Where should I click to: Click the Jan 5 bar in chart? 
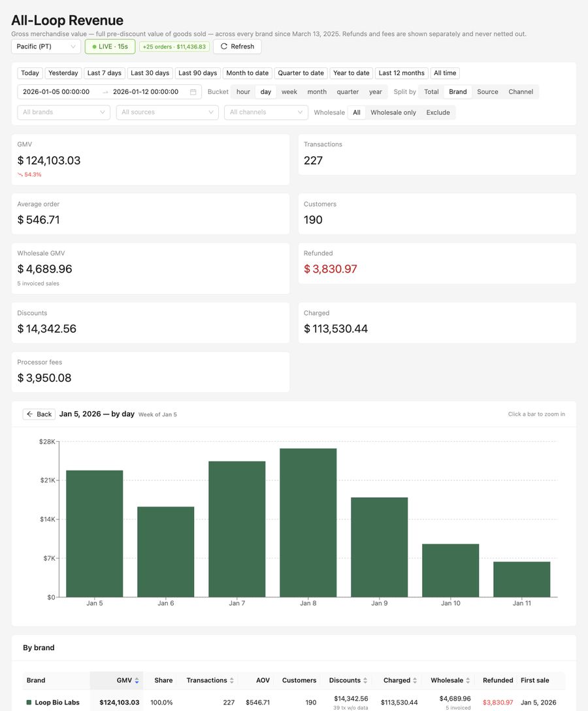coord(94,534)
